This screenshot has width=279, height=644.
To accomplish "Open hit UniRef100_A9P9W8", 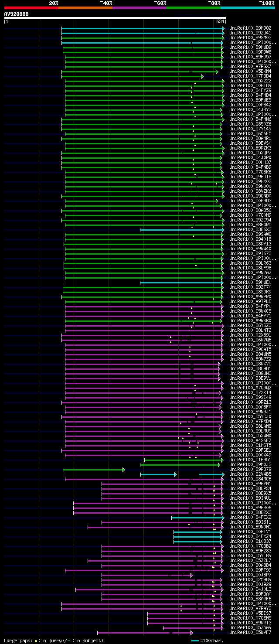I will pos(250,52).
